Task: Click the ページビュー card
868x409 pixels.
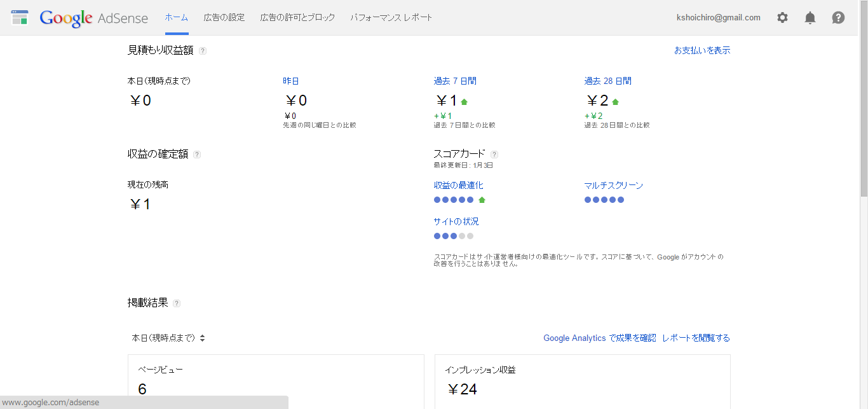Action: click(x=276, y=382)
